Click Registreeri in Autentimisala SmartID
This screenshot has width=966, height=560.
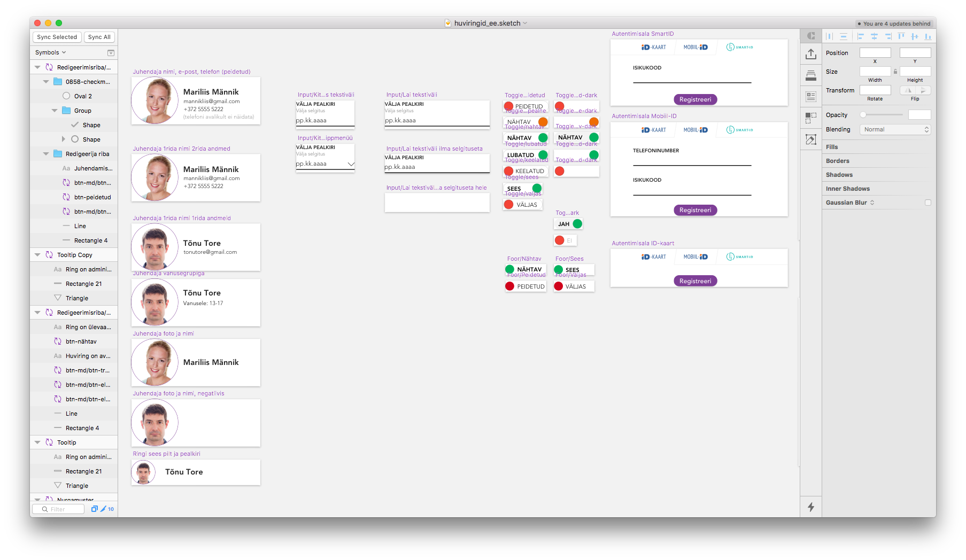click(x=695, y=99)
